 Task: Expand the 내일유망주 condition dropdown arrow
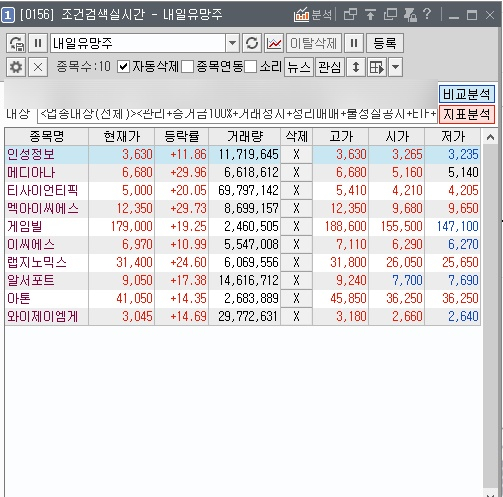tap(232, 43)
